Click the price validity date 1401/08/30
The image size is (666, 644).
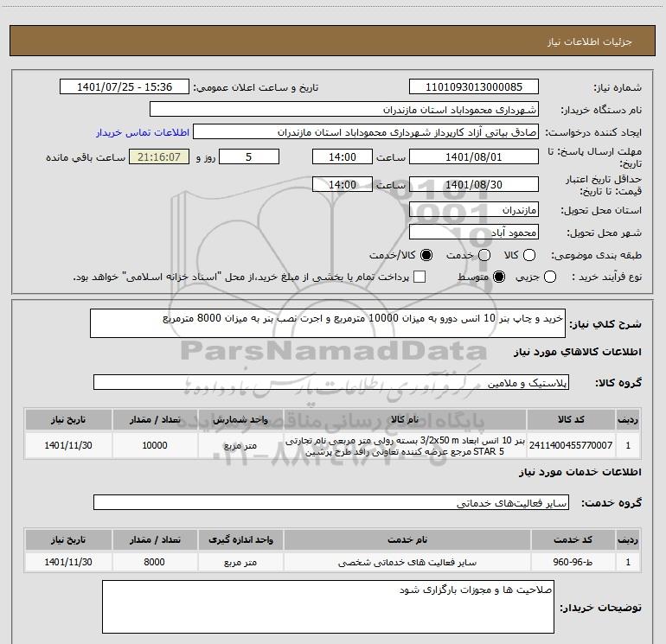click(x=474, y=184)
